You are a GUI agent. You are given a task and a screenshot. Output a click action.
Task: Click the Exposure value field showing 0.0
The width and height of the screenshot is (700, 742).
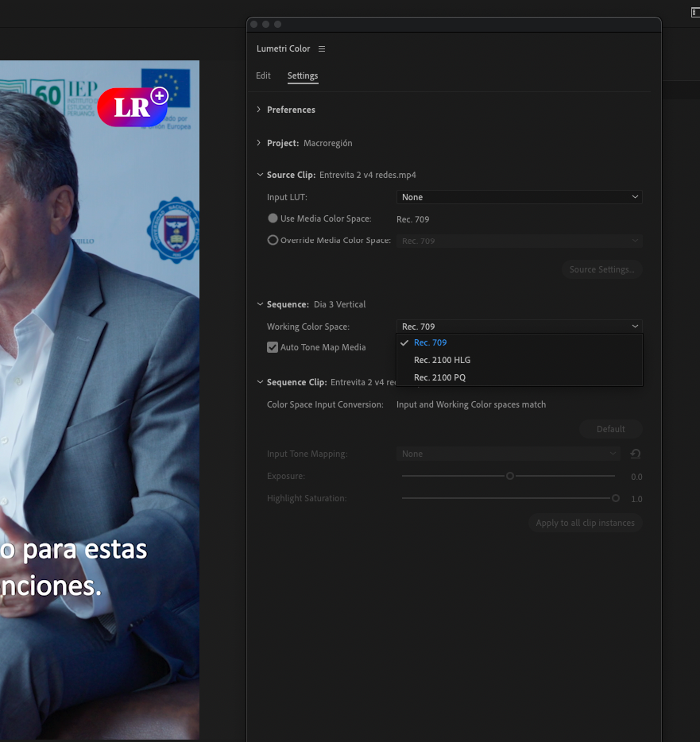pyautogui.click(x=636, y=476)
